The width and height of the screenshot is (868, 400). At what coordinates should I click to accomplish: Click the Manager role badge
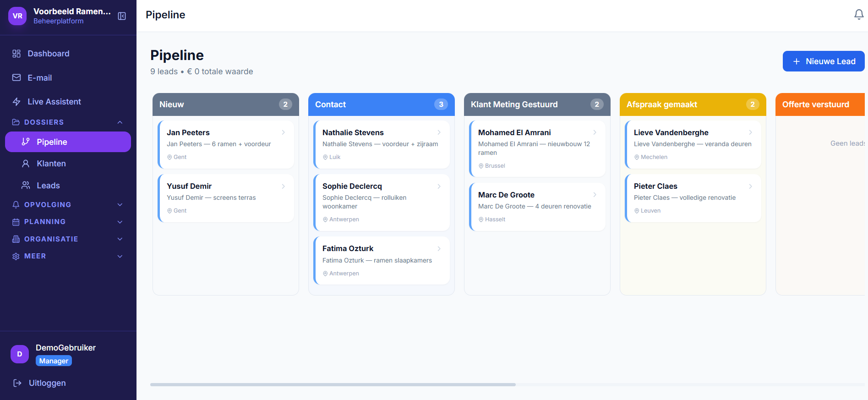(x=54, y=361)
